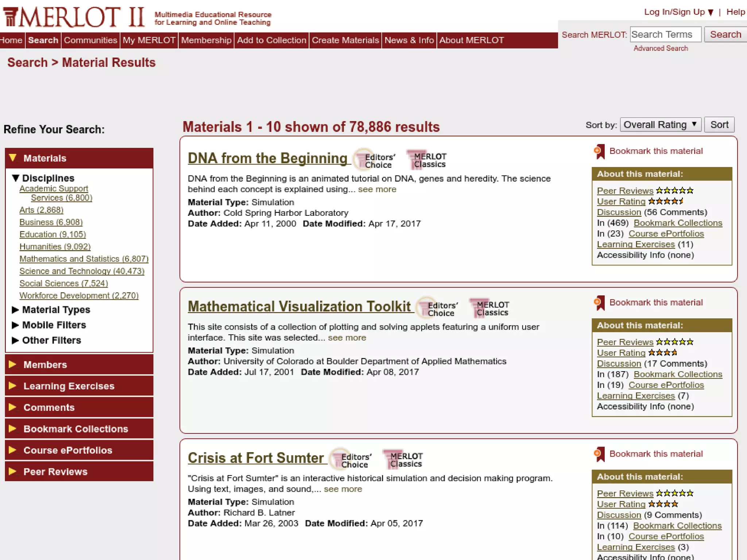
Task: Click MERLOT Classics badge on Mathematical Visualization Toolkit
Action: pos(489,308)
